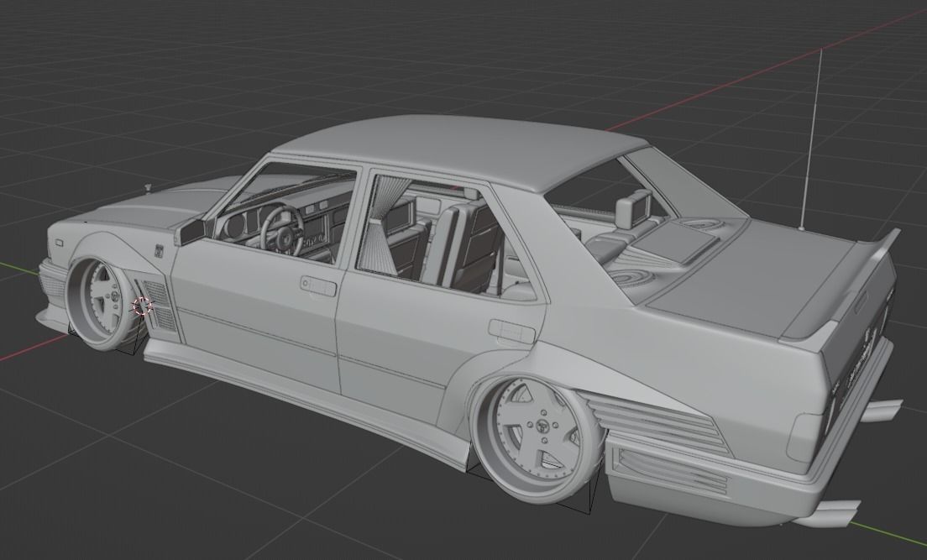Select the driver side mirror
The image size is (927, 560).
(x=189, y=232)
